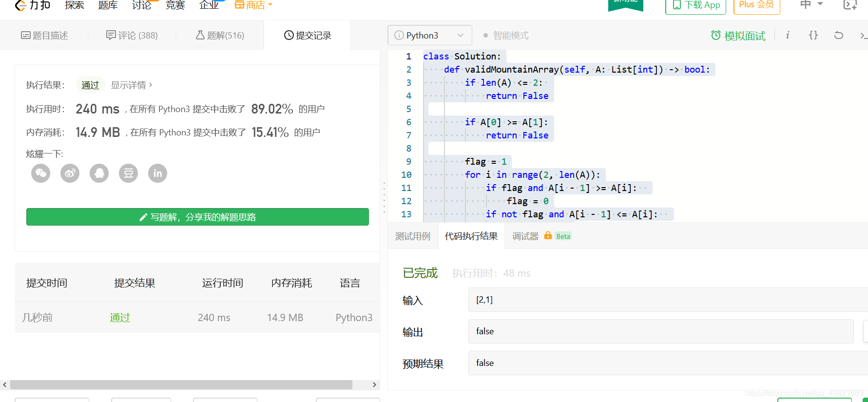Click Python3 in the submission row

coord(354,318)
